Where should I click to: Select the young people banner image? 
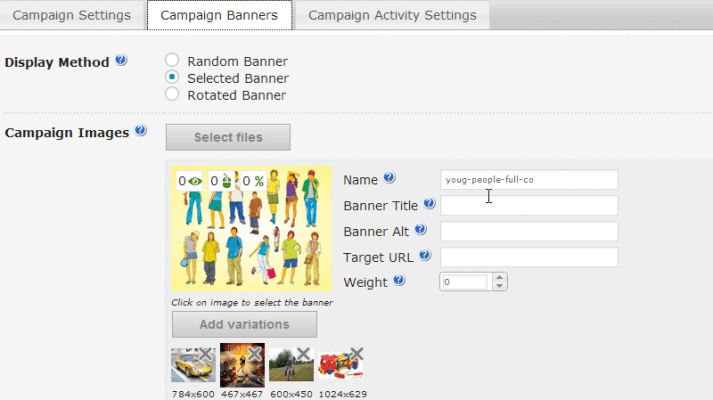click(x=251, y=229)
